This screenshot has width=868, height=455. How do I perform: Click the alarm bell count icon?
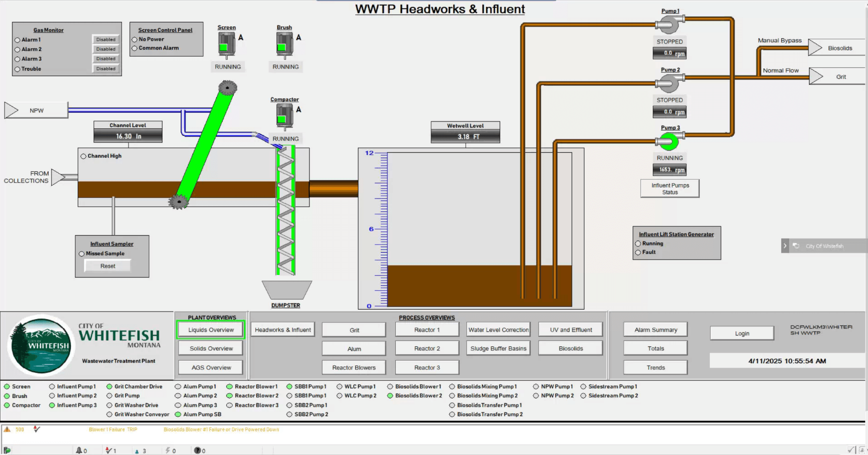coord(79,451)
